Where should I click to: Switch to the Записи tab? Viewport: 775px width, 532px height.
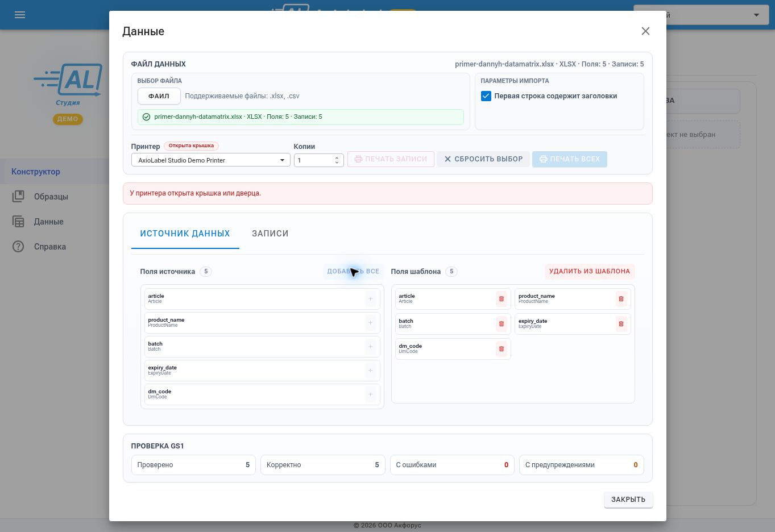[270, 234]
